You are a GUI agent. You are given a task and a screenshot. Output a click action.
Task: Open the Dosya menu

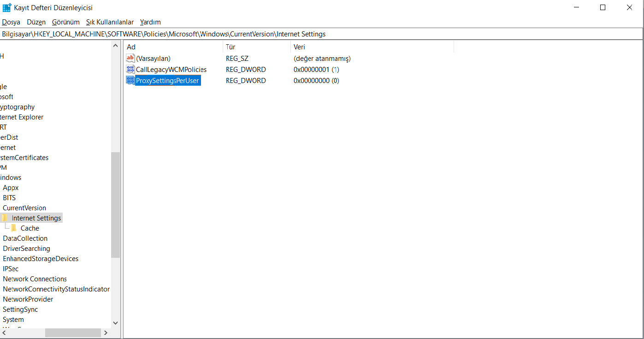point(11,22)
